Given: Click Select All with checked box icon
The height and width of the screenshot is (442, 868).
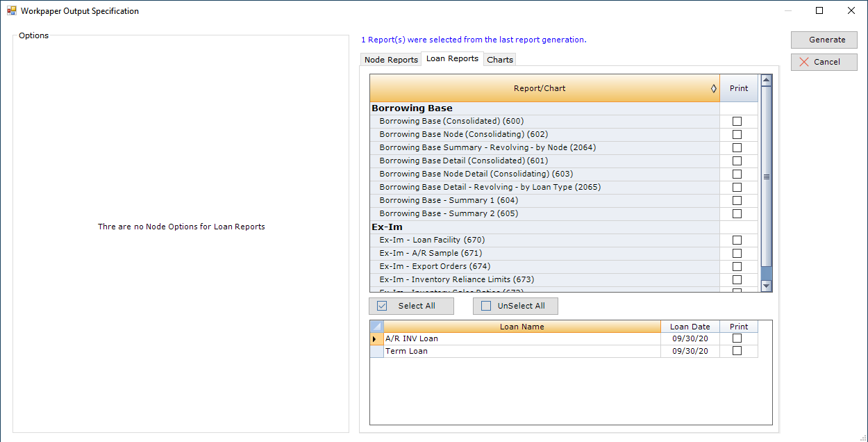Looking at the screenshot, I should [x=411, y=306].
